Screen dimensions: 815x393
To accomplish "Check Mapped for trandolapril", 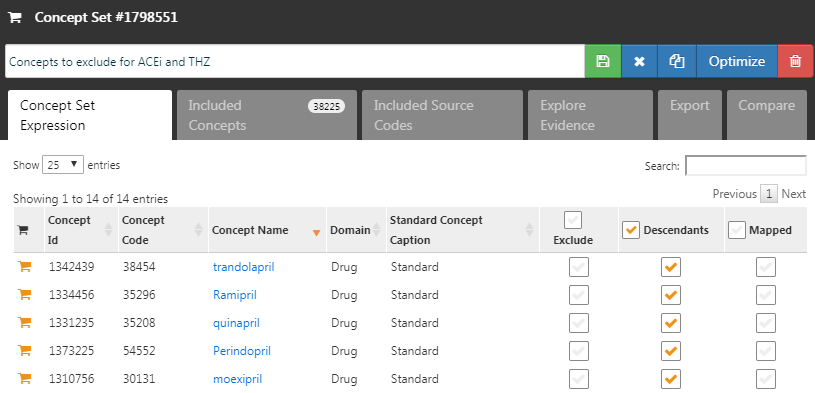I will pyautogui.click(x=766, y=267).
